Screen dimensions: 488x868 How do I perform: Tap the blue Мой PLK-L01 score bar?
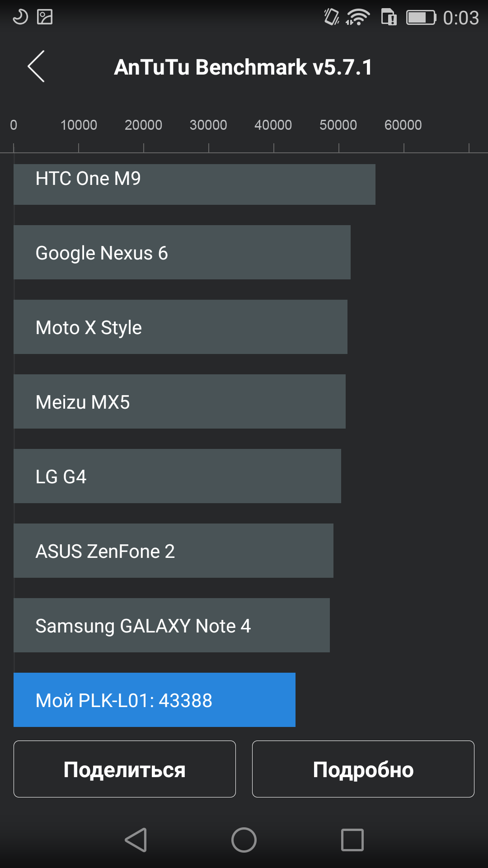tap(155, 700)
